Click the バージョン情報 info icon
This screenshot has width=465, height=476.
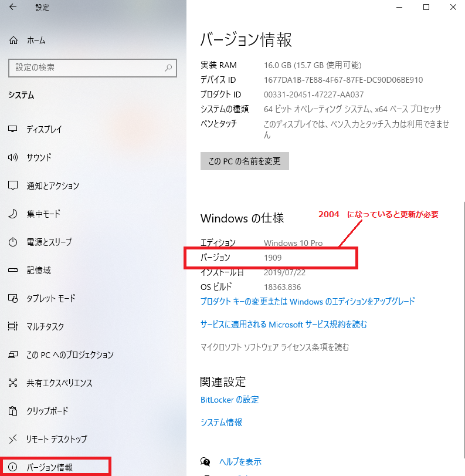13,467
